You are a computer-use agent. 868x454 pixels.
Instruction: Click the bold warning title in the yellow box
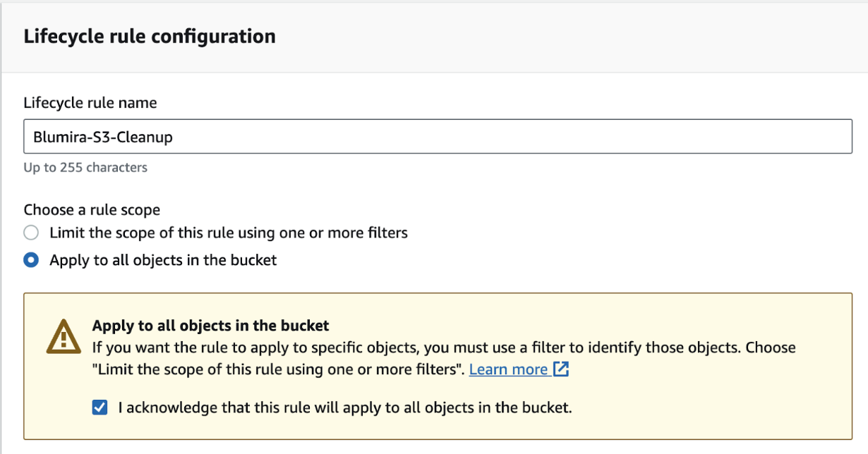coord(211,326)
